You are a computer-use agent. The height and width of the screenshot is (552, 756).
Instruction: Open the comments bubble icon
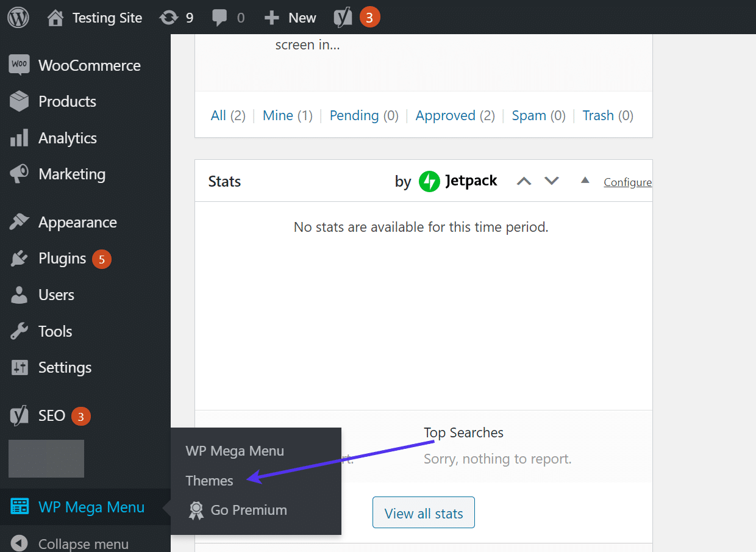click(227, 18)
